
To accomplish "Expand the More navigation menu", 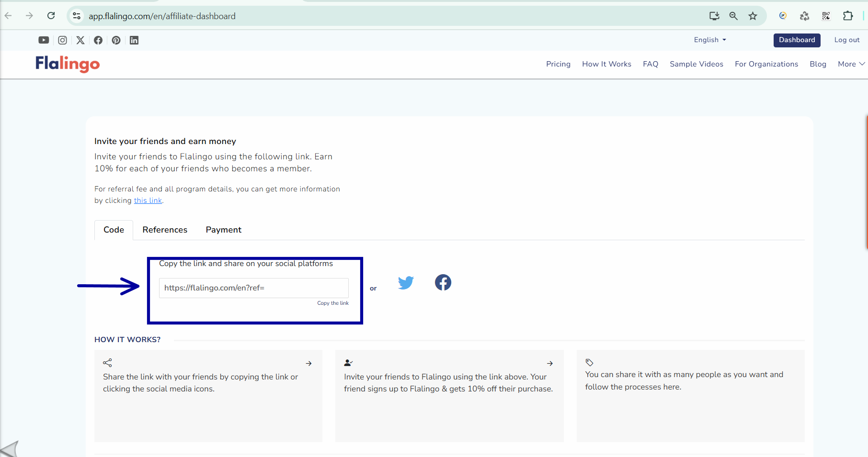I will (851, 64).
